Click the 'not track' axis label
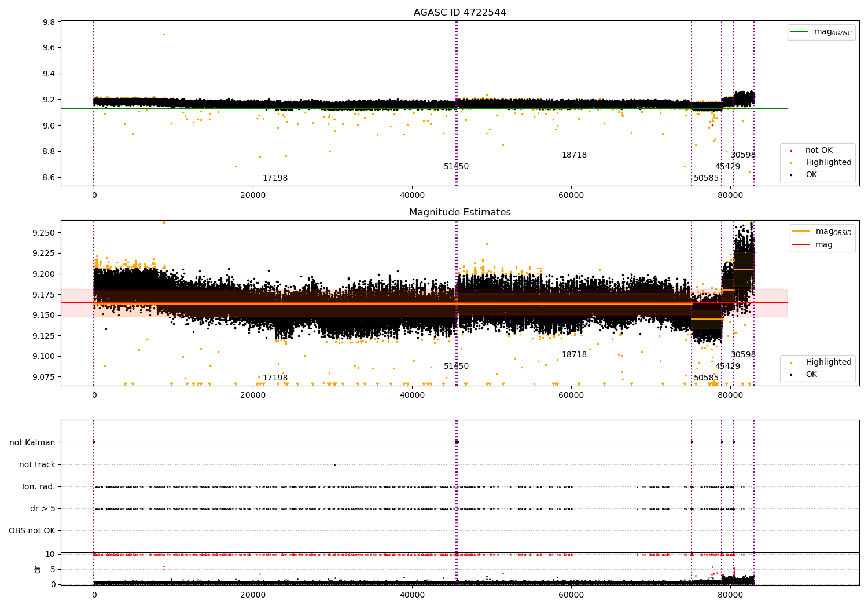 click(x=37, y=465)
